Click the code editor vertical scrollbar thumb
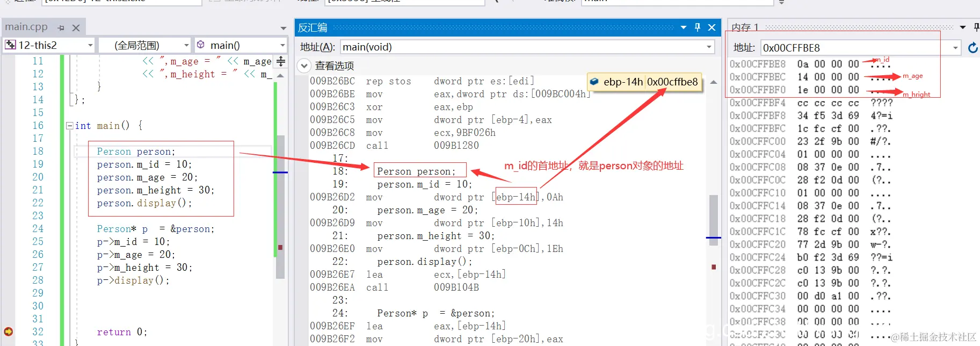This screenshot has width=980, height=346. point(280,206)
